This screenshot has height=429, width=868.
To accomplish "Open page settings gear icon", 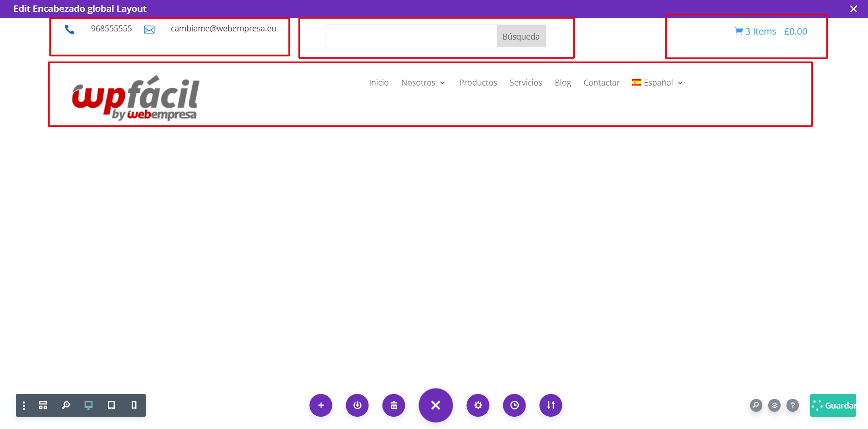I will coord(478,405).
